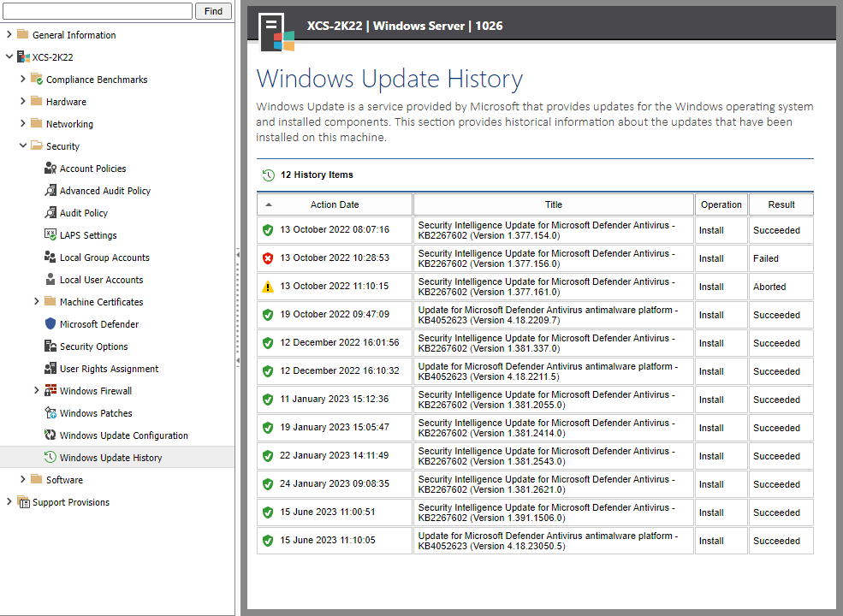Collapse the Security folder
The height and width of the screenshot is (616, 843).
[x=22, y=145]
